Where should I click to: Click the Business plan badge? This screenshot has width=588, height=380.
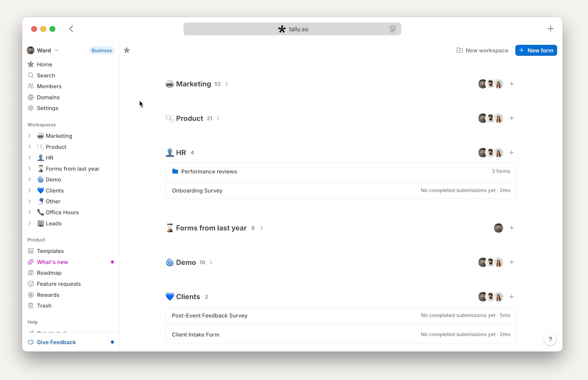pyautogui.click(x=102, y=50)
